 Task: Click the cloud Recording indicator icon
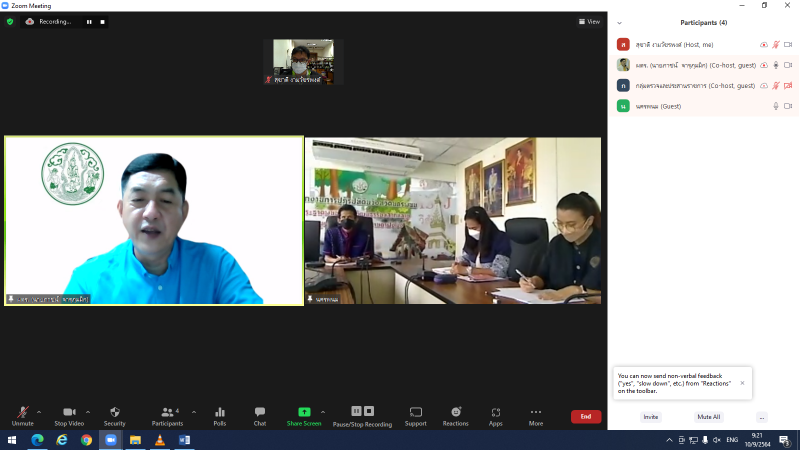(x=30, y=21)
